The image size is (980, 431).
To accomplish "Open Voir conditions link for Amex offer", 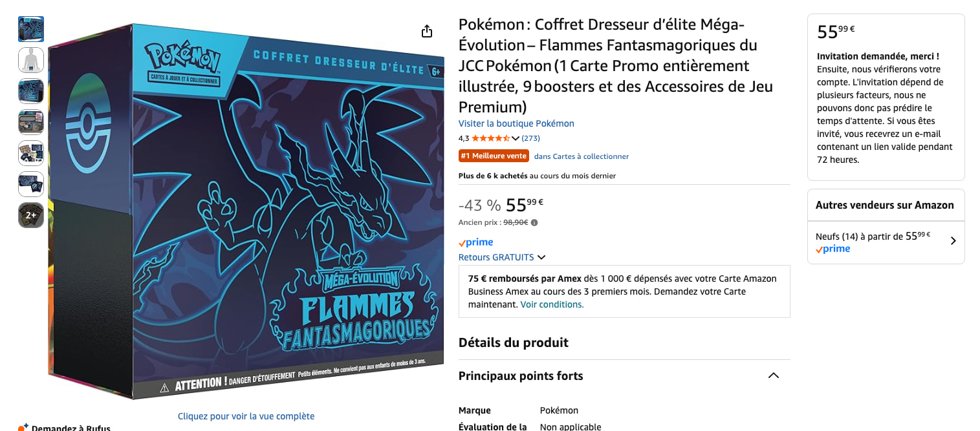I will click(552, 304).
